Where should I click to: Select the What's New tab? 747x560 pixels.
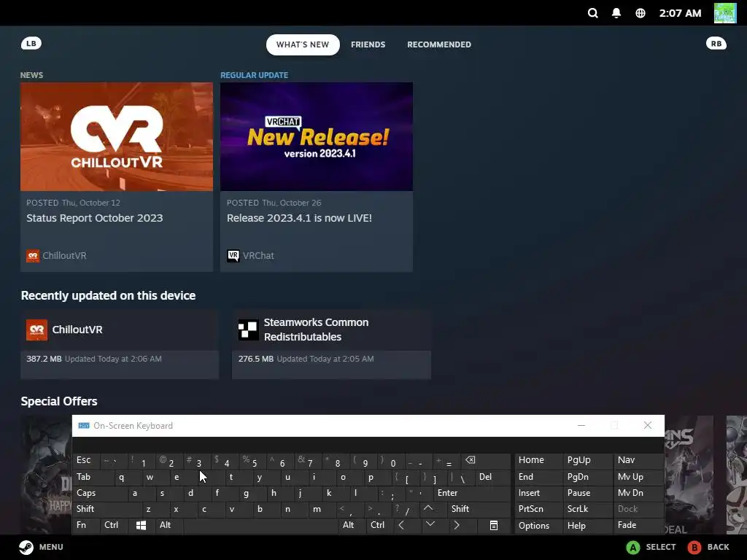[303, 44]
